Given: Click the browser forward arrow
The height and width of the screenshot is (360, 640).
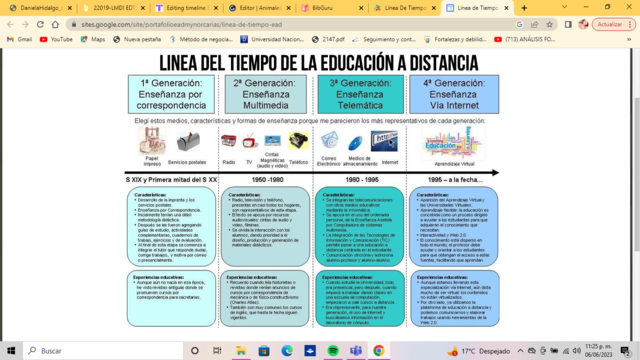Looking at the screenshot, I should point(25,24).
